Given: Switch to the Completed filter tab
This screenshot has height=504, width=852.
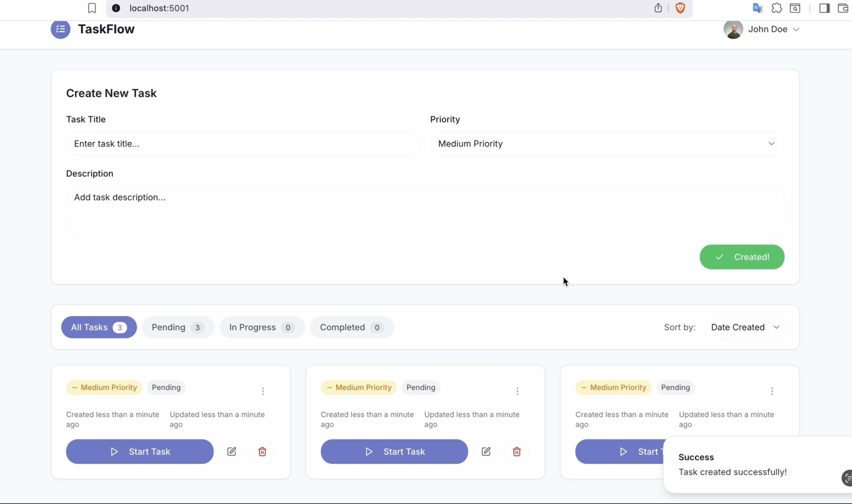Looking at the screenshot, I should (x=351, y=327).
